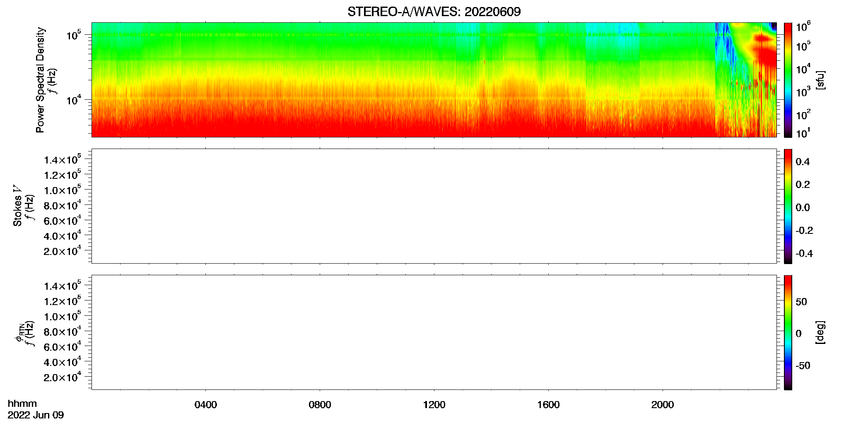Image resolution: width=868 pixels, height=447 pixels.
Task: Click the 1.0×10^5 tick of Stokes V panel
Action: point(63,190)
